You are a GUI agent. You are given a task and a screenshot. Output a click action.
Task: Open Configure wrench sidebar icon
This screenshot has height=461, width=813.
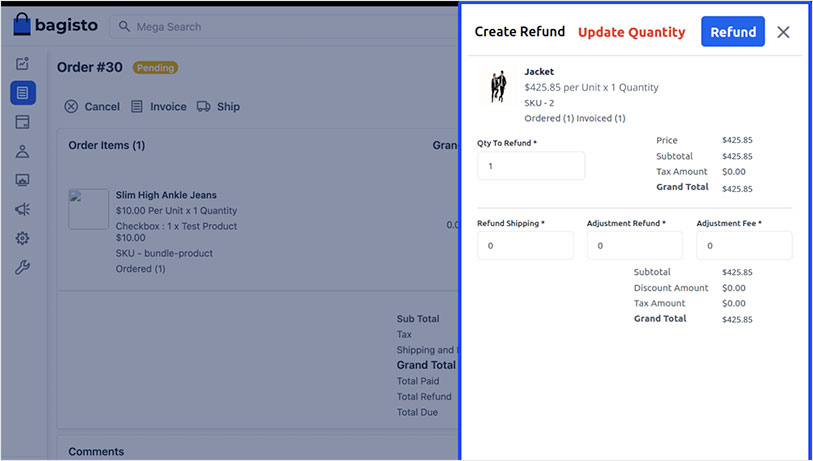tap(23, 267)
